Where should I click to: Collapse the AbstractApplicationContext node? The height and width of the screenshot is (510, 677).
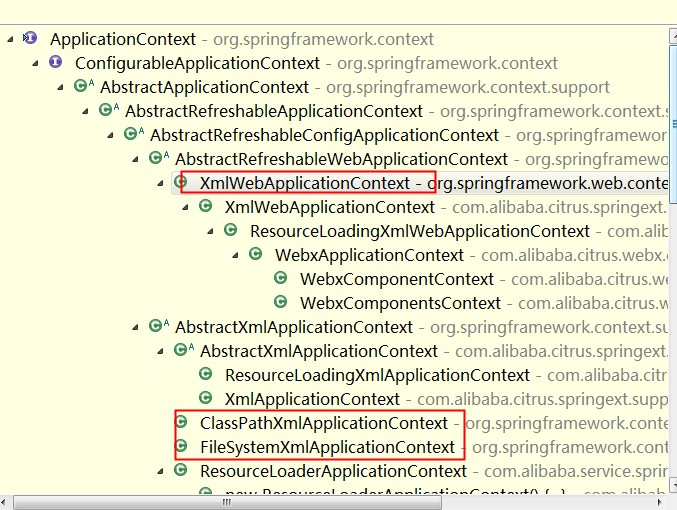(x=60, y=88)
